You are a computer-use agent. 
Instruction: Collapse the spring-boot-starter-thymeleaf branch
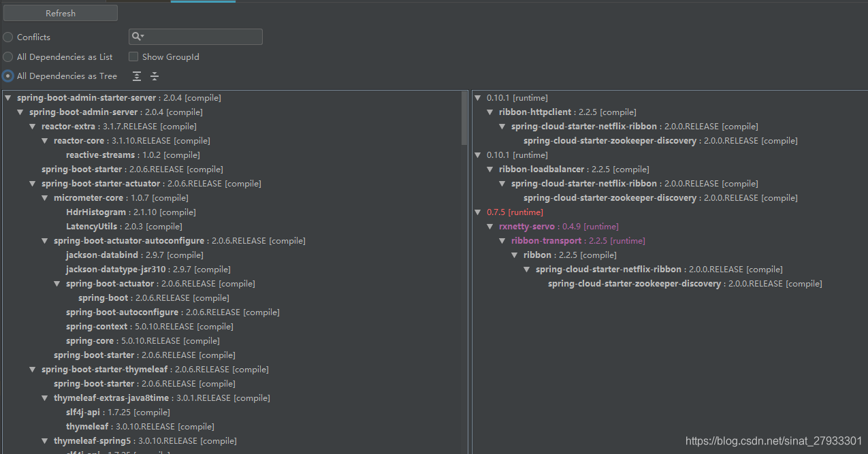click(33, 370)
